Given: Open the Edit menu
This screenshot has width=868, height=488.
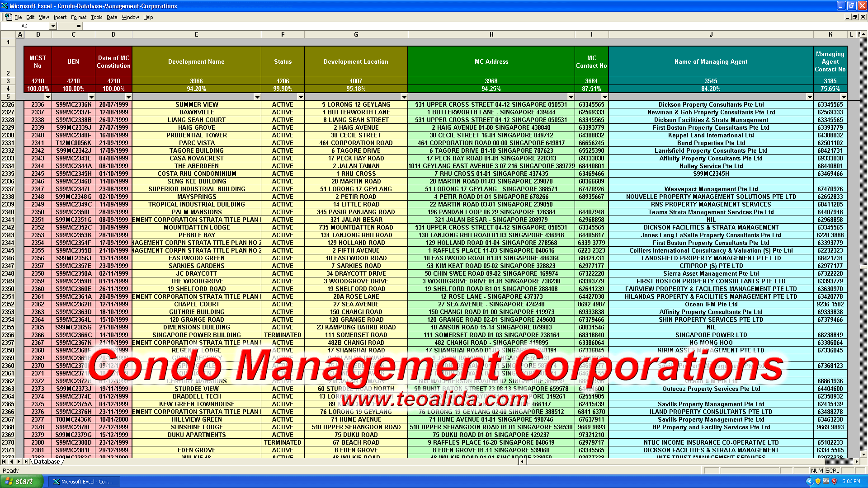Looking at the screenshot, I should tap(30, 17).
